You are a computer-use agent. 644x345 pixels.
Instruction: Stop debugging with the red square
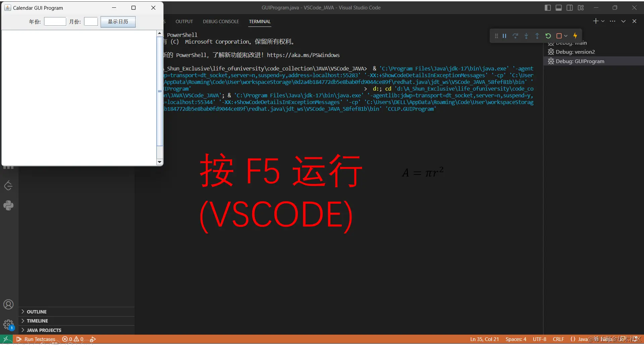pos(559,36)
